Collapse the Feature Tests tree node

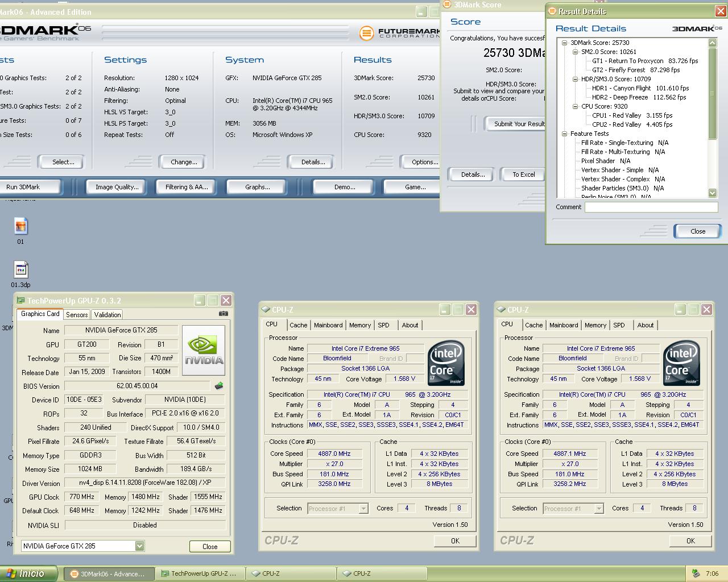pyautogui.click(x=564, y=134)
